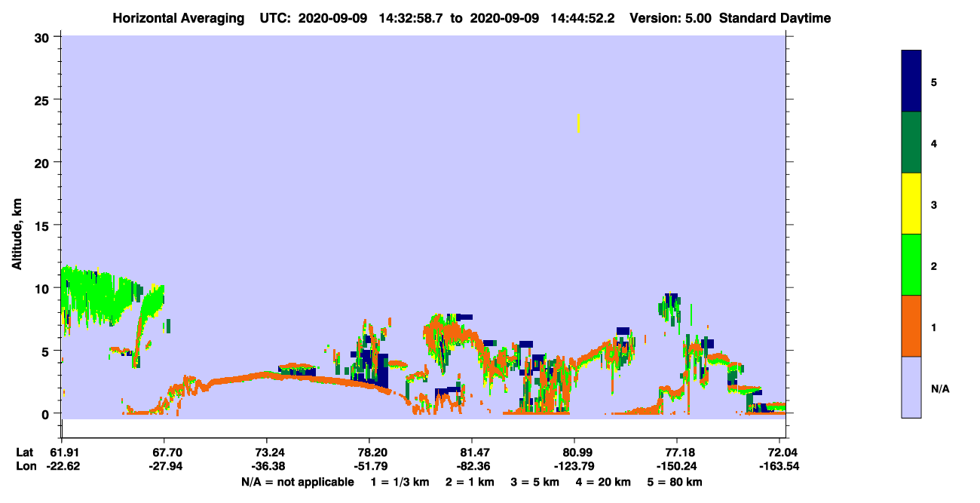
Task: Click the colorbar label '3'
Action: click(933, 205)
